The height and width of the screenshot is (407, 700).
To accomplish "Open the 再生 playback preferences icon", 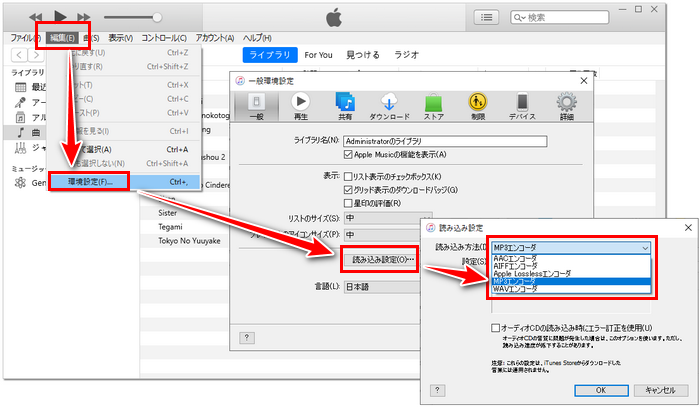I will coord(300,106).
